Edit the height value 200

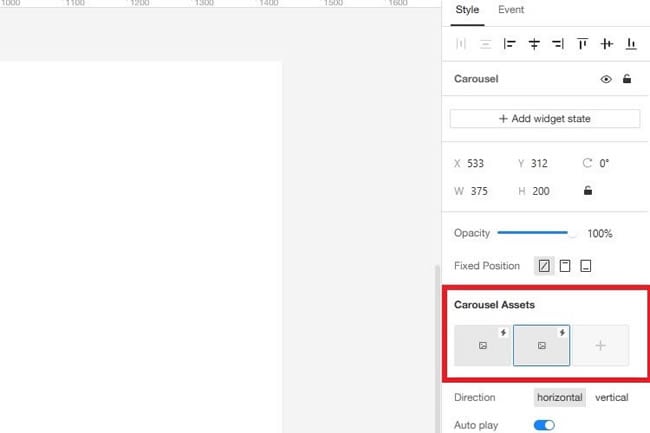(x=541, y=191)
